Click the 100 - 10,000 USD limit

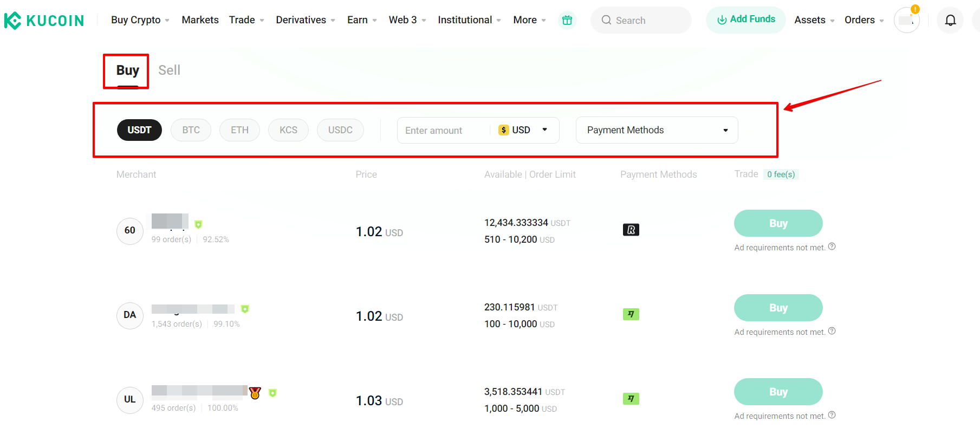tap(520, 324)
